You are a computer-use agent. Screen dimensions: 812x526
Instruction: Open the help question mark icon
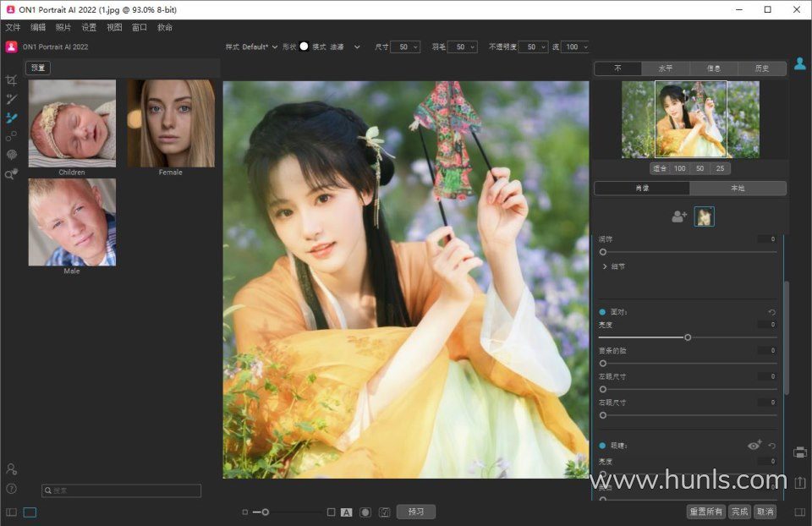(x=11, y=489)
